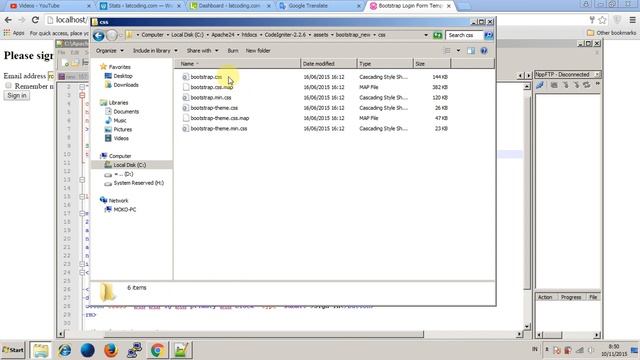Click the volume icon in system tray
This screenshot has width=640, height=360.
590,350
